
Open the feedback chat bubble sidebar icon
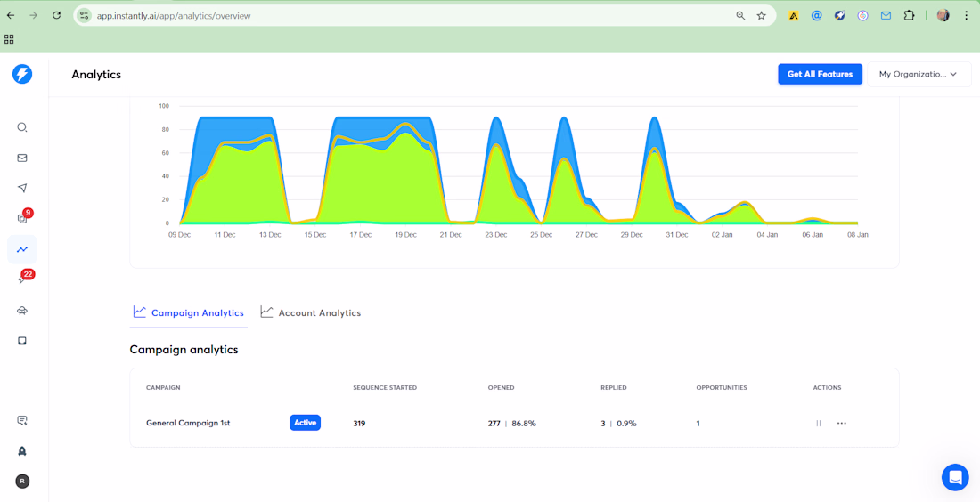coord(22,420)
